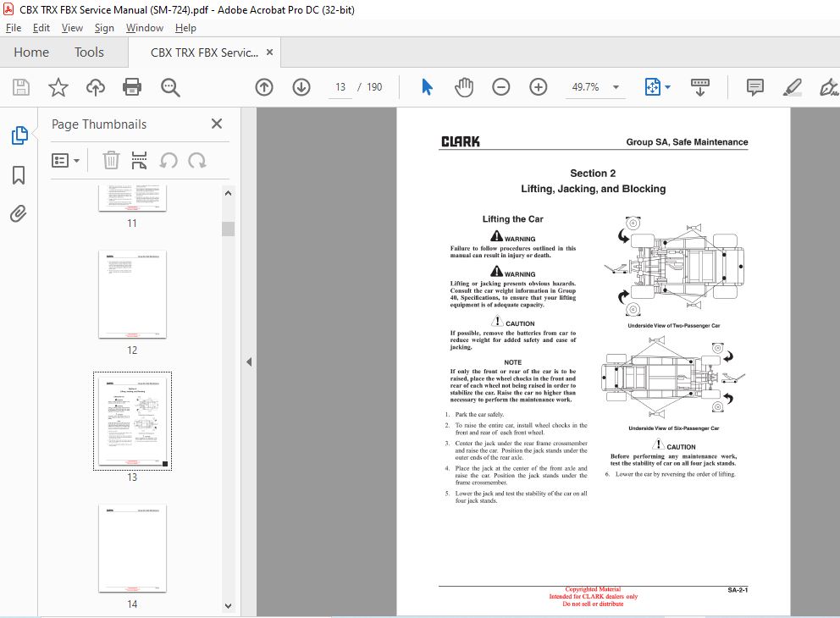Go to previous page arrow

click(x=264, y=87)
